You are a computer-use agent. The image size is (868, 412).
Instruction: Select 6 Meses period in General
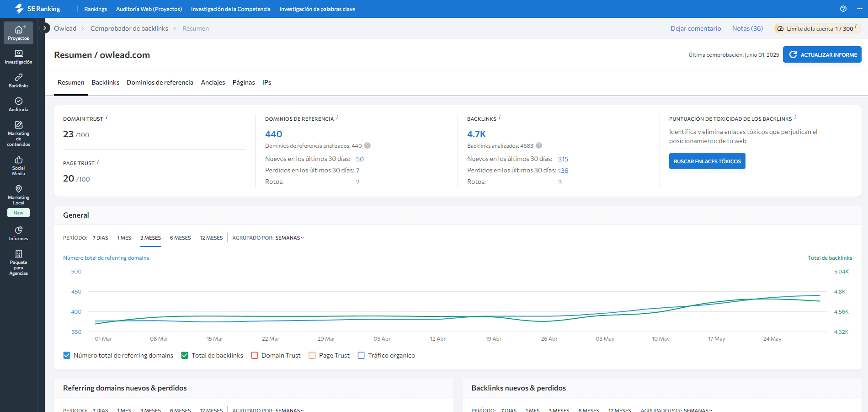(181, 238)
